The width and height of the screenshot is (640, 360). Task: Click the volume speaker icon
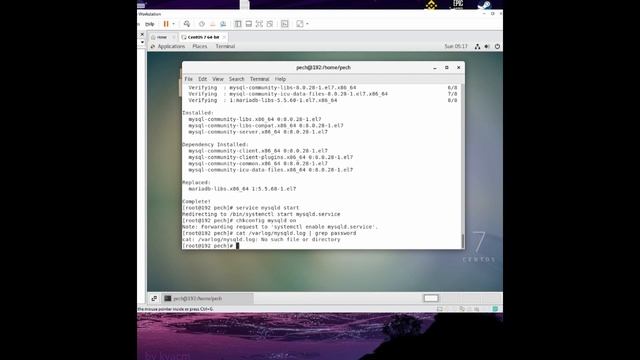[x=487, y=47]
